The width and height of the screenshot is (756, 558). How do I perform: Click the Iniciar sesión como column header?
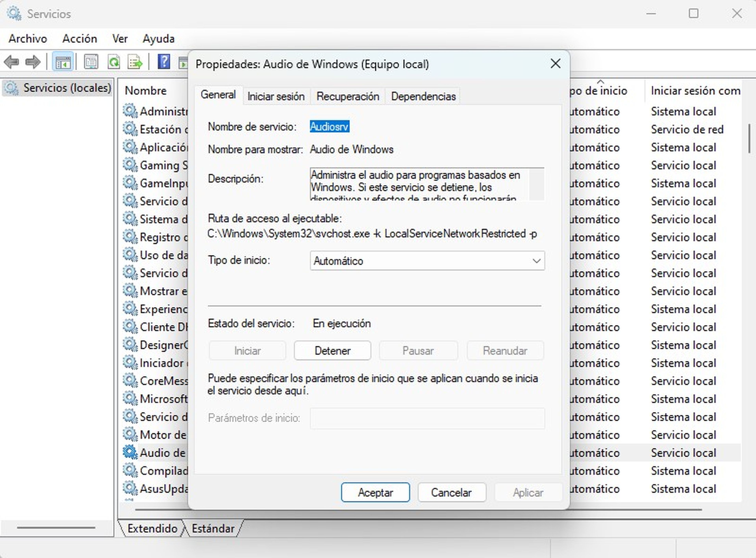[695, 90]
